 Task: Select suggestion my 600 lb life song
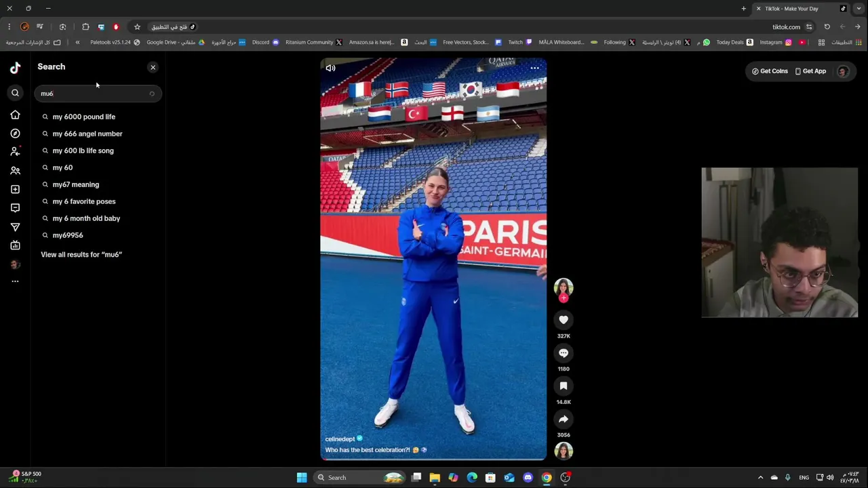point(83,150)
